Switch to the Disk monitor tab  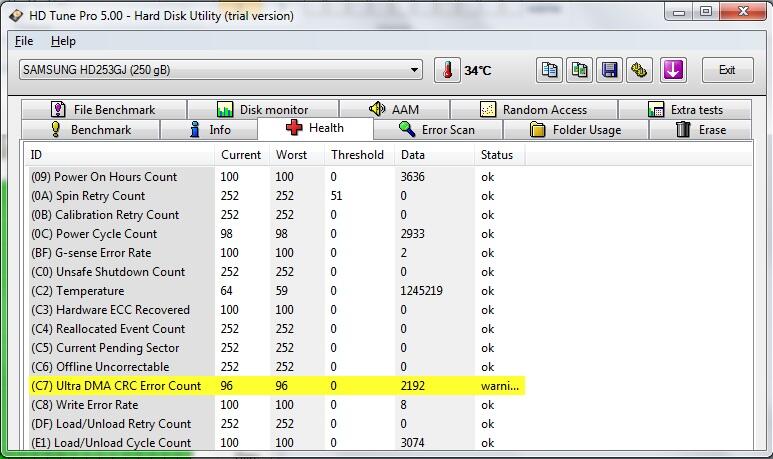tap(263, 109)
